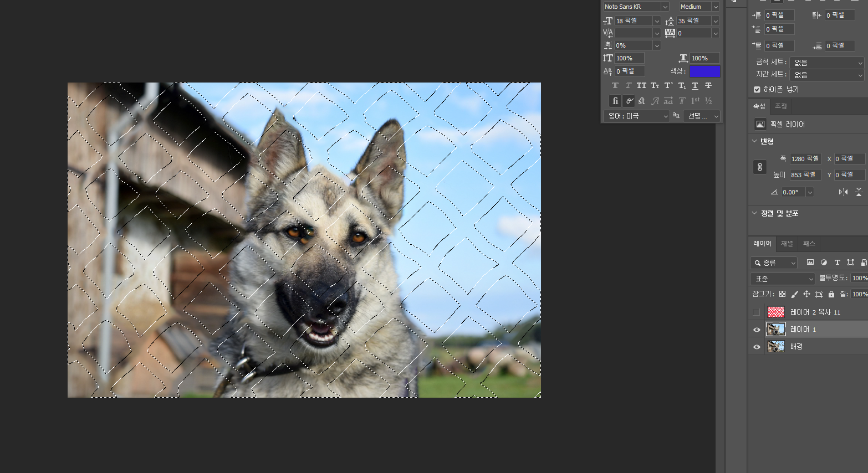The image size is (868, 473).
Task: Flip layer vertically in Properties
Action: [859, 192]
